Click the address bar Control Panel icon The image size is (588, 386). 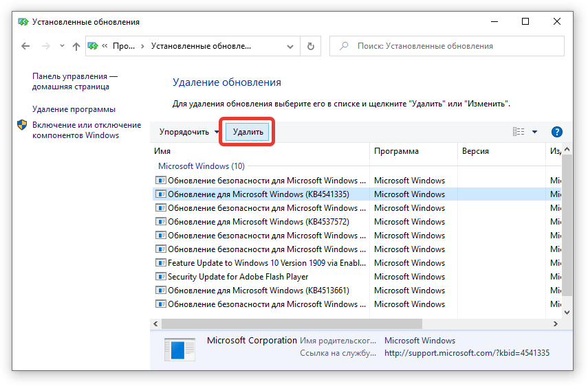click(x=94, y=47)
